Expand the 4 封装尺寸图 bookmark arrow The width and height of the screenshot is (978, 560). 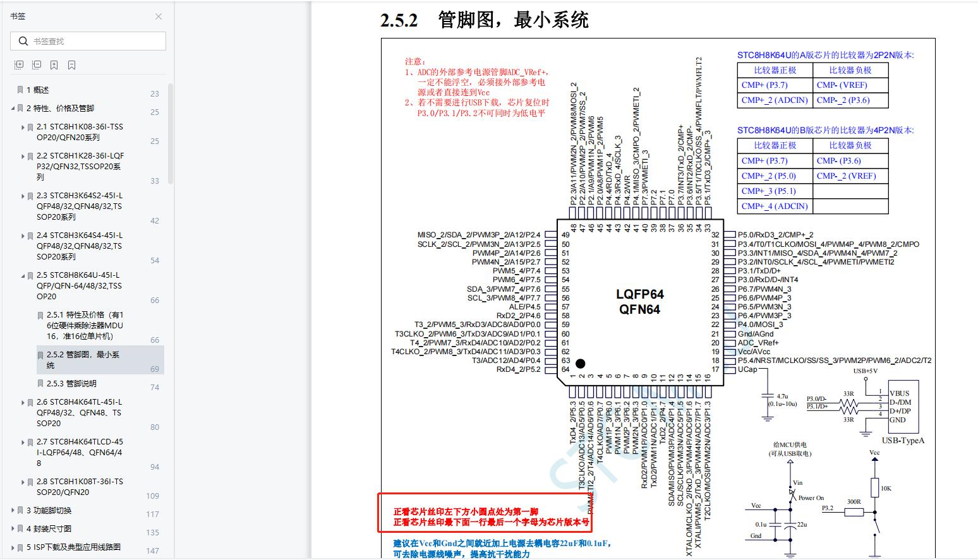click(x=13, y=528)
